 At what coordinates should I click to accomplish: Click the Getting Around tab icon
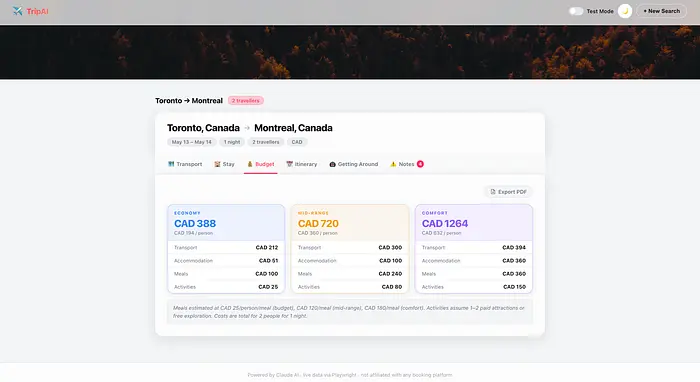click(332, 164)
